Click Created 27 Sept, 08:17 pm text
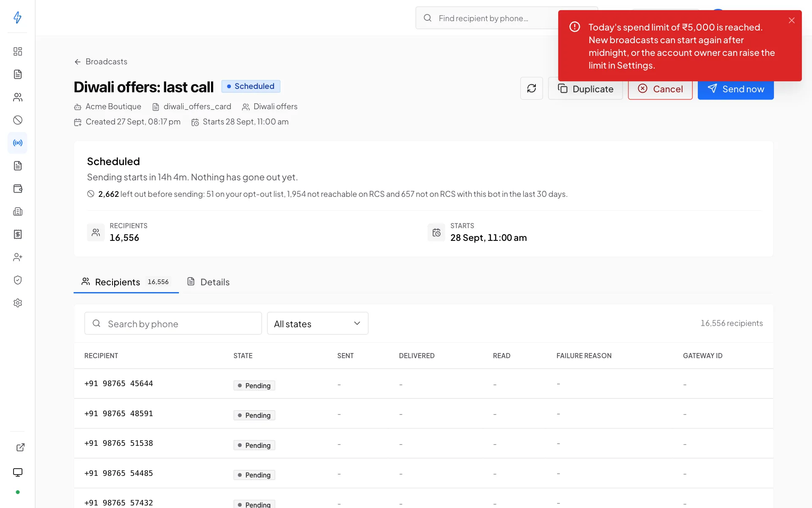This screenshot has width=812, height=508. [x=133, y=122]
